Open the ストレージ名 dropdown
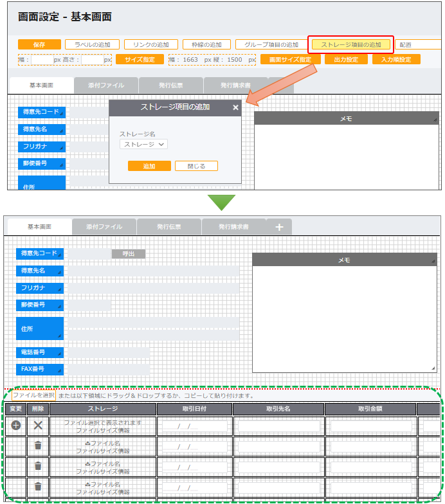Screen dimensions: 445x504 tap(143, 145)
